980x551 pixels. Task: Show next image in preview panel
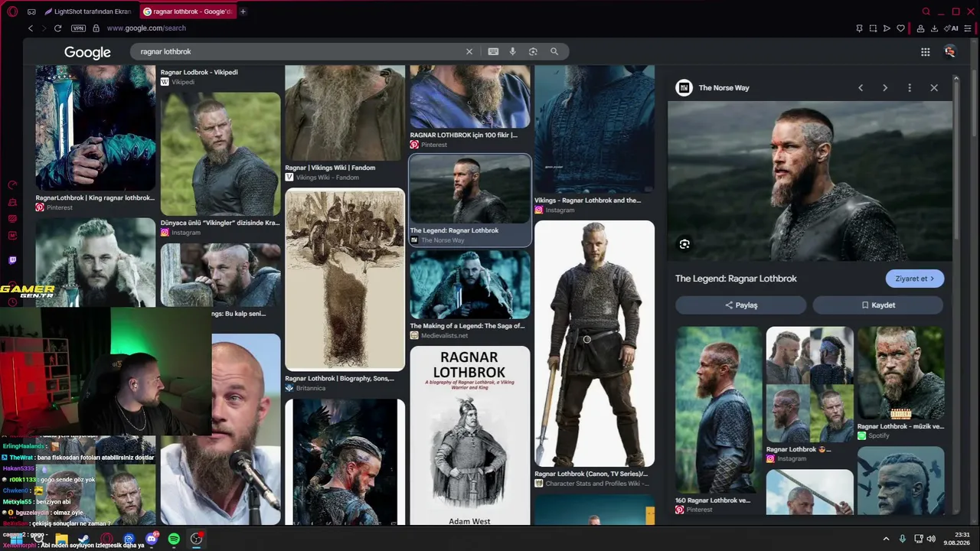pyautogui.click(x=885, y=88)
